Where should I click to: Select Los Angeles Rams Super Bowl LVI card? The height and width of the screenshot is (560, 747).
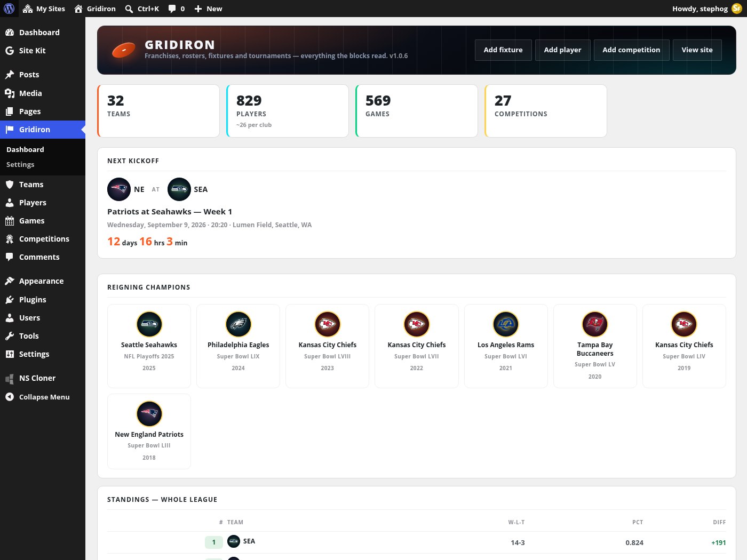click(506, 346)
